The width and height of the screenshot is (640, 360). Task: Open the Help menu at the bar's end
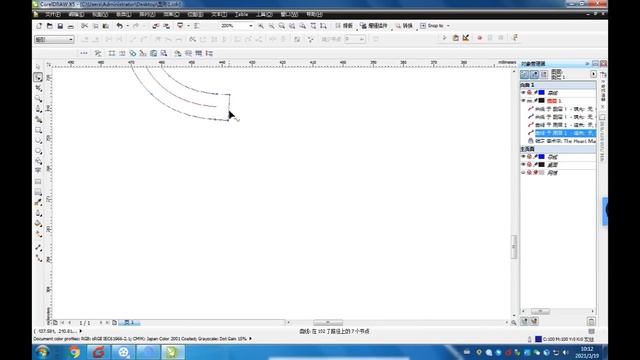(x=314, y=14)
